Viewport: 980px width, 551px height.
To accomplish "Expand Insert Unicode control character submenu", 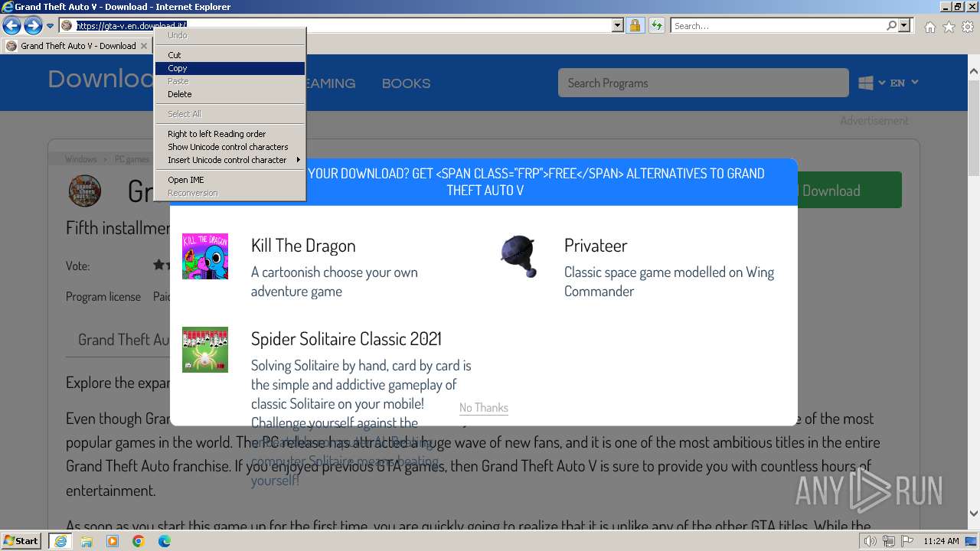I will coord(230,160).
